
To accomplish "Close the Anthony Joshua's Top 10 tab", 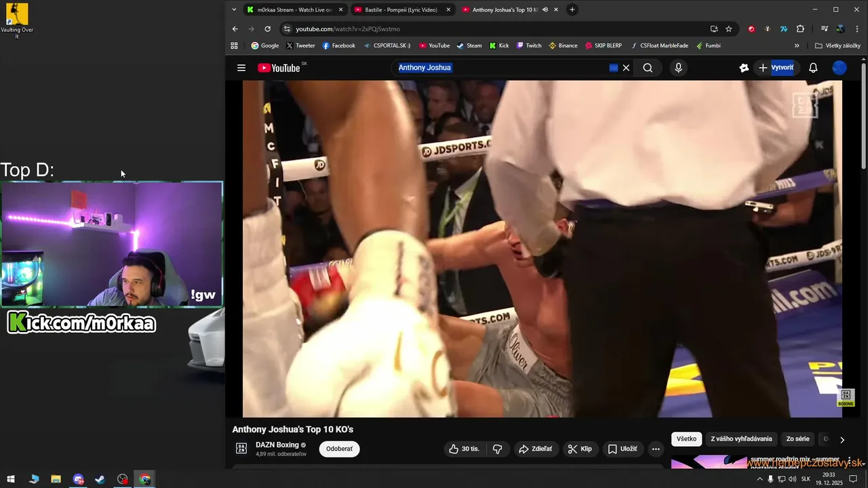I will click(556, 9).
